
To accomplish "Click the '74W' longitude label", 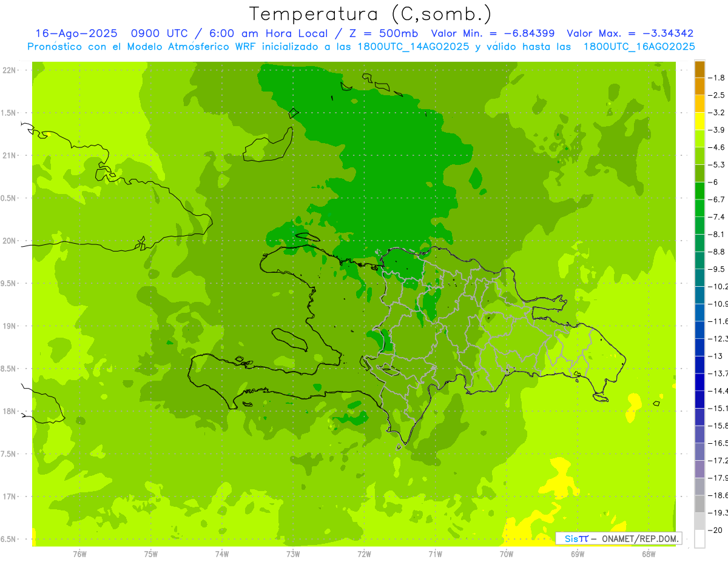I will pyautogui.click(x=222, y=554).
